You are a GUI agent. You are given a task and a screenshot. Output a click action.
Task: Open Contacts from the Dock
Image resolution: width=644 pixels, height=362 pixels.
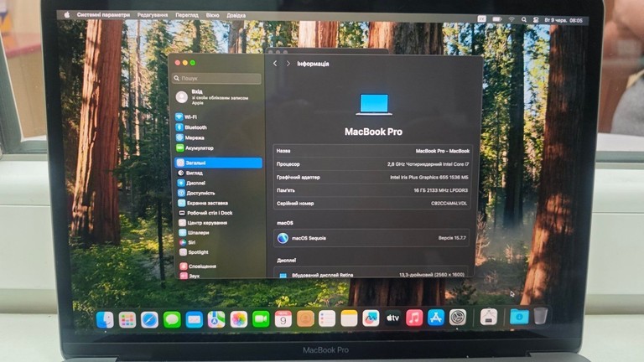tap(305, 318)
